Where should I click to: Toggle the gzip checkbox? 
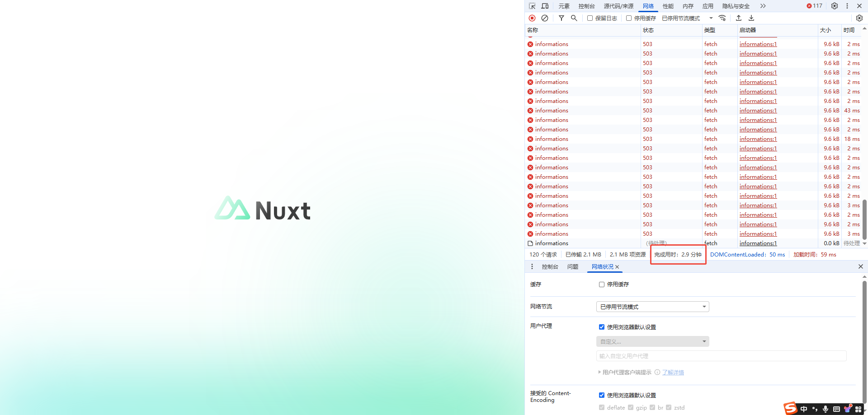pos(631,407)
